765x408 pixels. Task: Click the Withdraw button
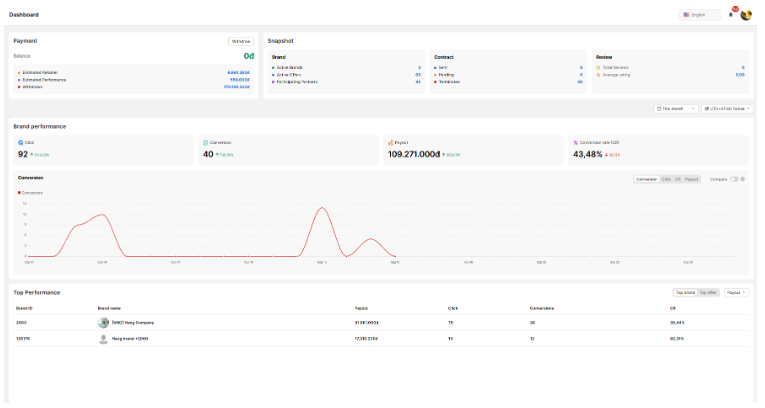241,41
